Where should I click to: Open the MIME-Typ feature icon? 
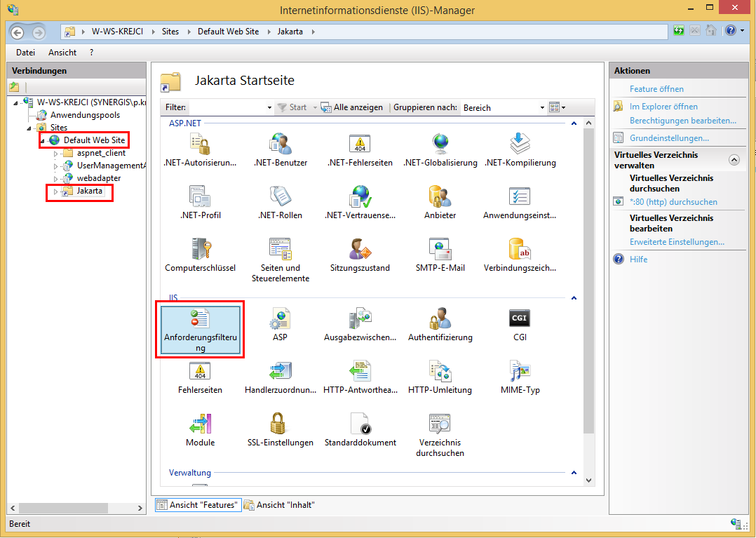520,372
